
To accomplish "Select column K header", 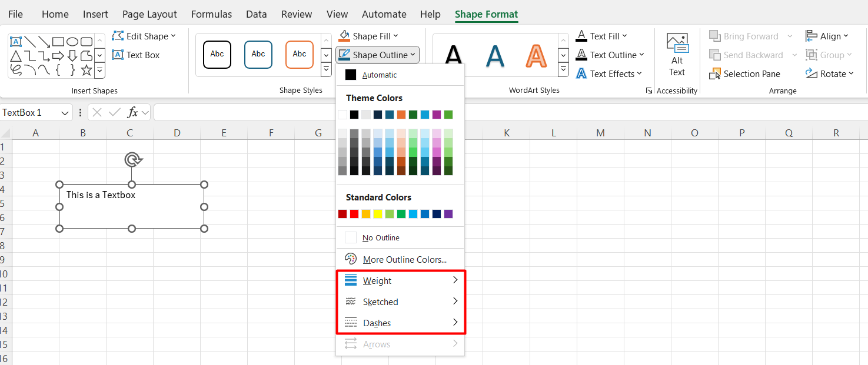I will 507,133.
